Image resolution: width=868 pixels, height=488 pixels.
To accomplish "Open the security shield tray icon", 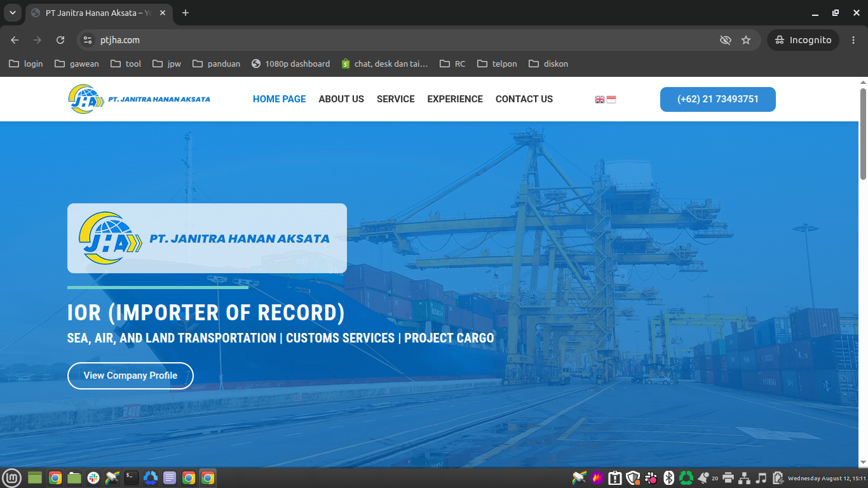I will click(633, 478).
